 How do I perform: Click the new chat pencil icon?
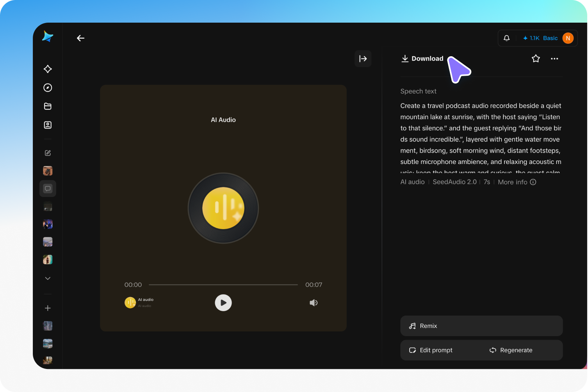[x=48, y=153]
